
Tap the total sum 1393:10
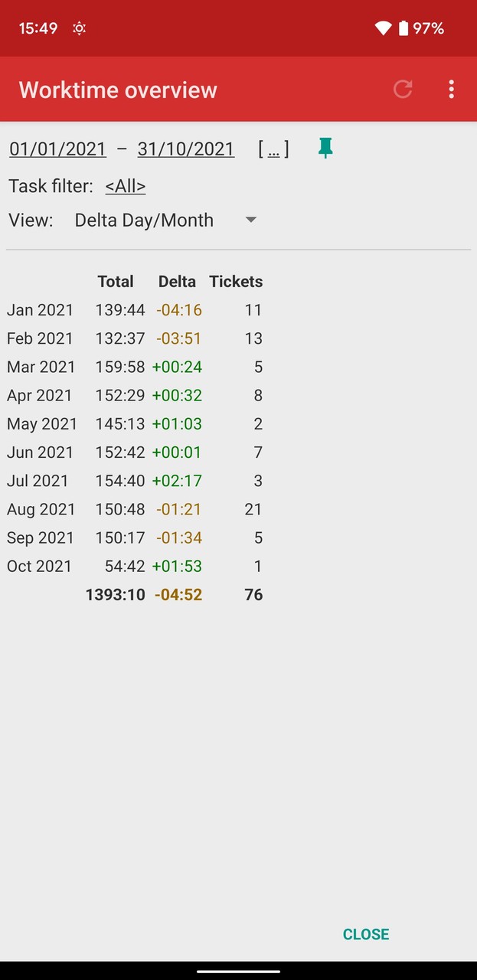click(116, 595)
